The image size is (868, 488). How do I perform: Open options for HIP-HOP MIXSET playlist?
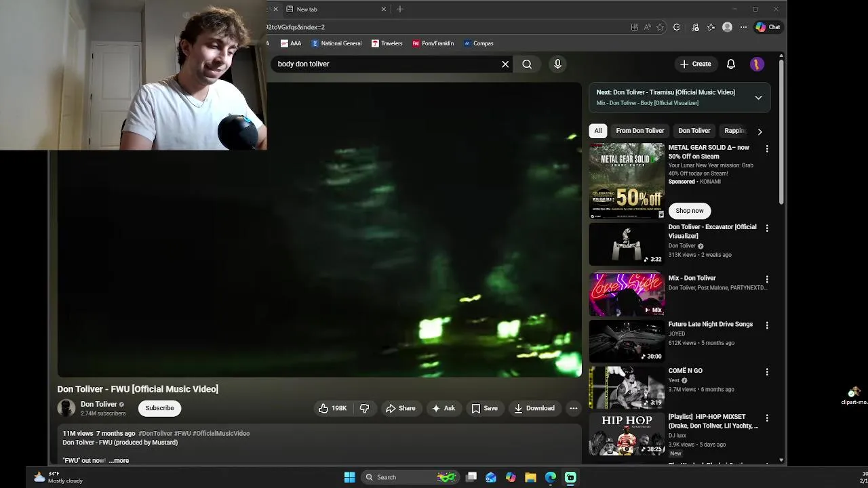(767, 418)
